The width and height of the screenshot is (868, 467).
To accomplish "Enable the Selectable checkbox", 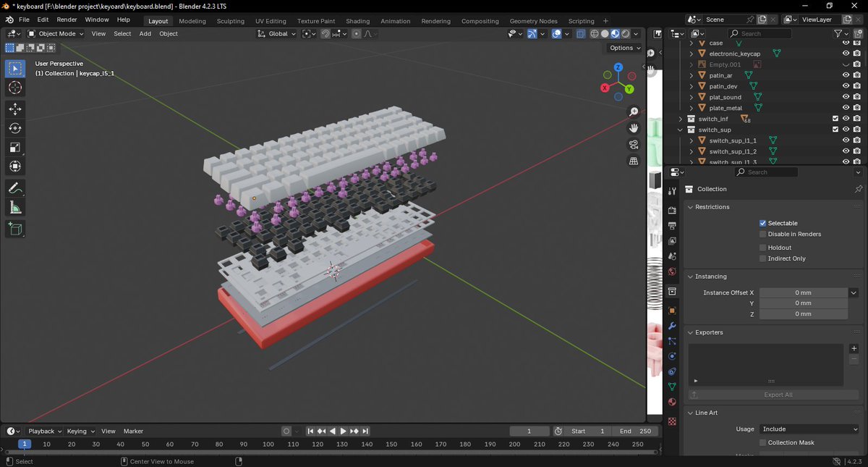I will [762, 223].
